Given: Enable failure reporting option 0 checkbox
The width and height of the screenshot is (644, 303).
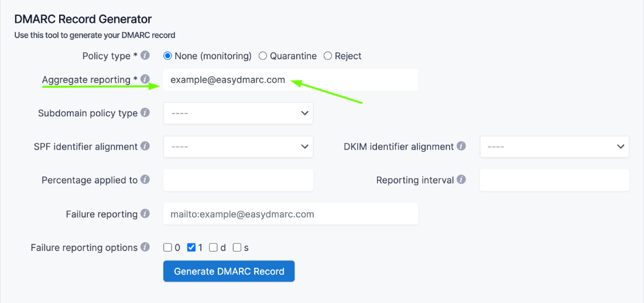Looking at the screenshot, I should click(168, 247).
